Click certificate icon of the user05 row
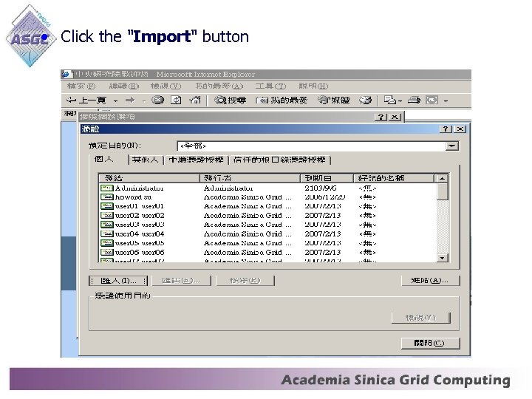532x399 pixels. (x=107, y=243)
